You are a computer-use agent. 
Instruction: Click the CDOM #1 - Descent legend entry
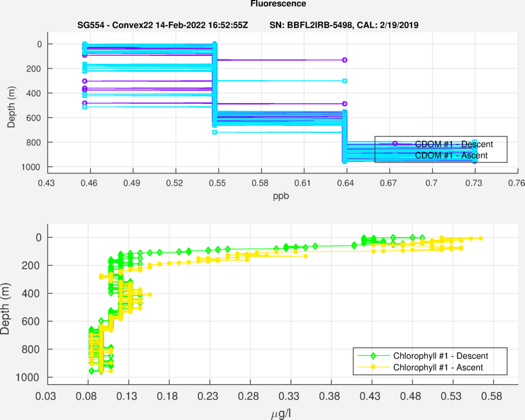point(453,144)
